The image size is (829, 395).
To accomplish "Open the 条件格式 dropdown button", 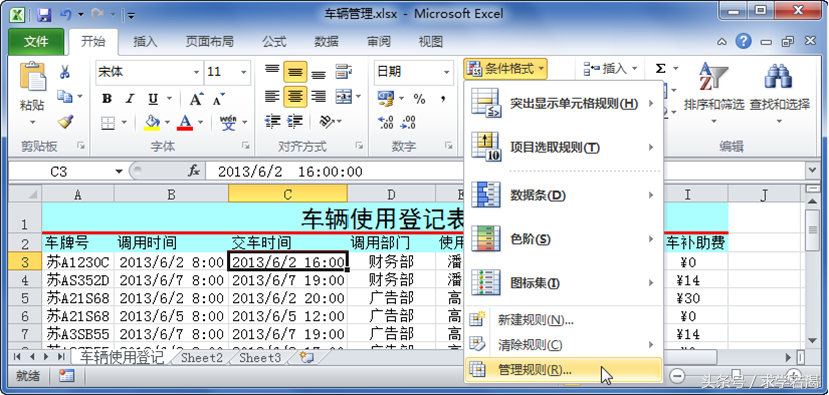I will point(505,69).
